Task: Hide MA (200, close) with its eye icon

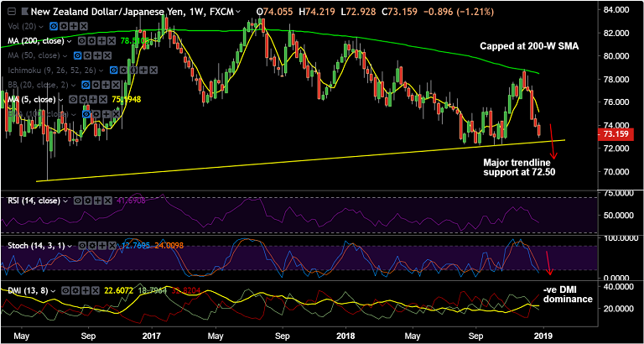Action: pos(81,41)
